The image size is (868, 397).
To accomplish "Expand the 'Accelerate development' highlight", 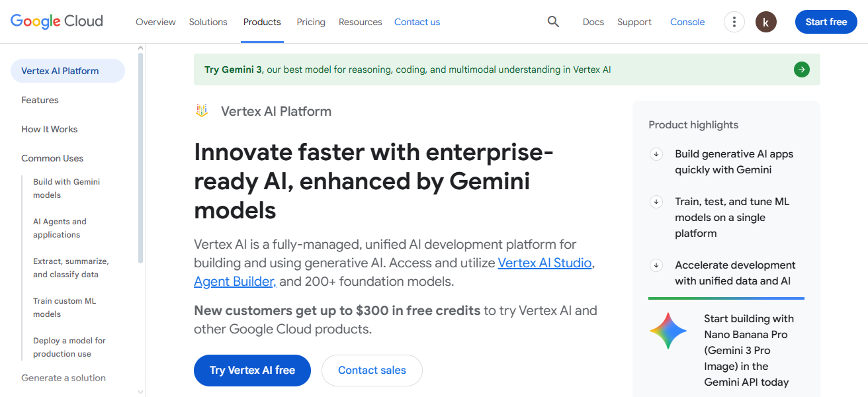I will [x=656, y=265].
